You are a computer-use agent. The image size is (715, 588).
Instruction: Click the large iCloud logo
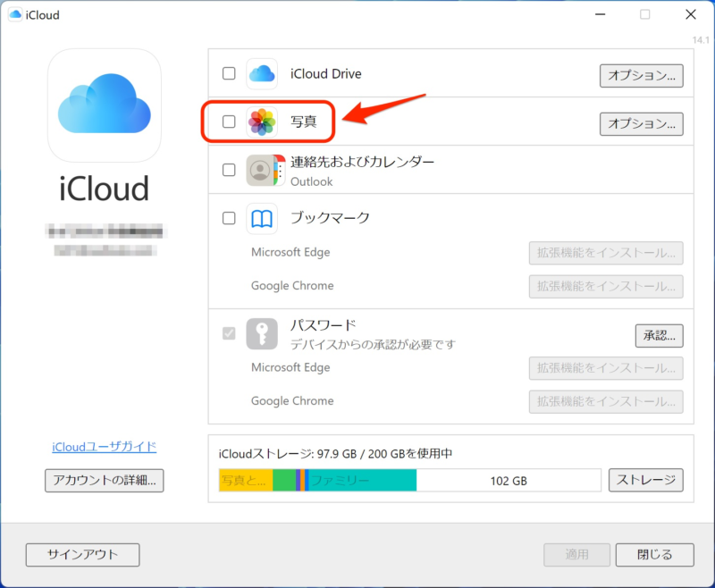tap(105, 105)
